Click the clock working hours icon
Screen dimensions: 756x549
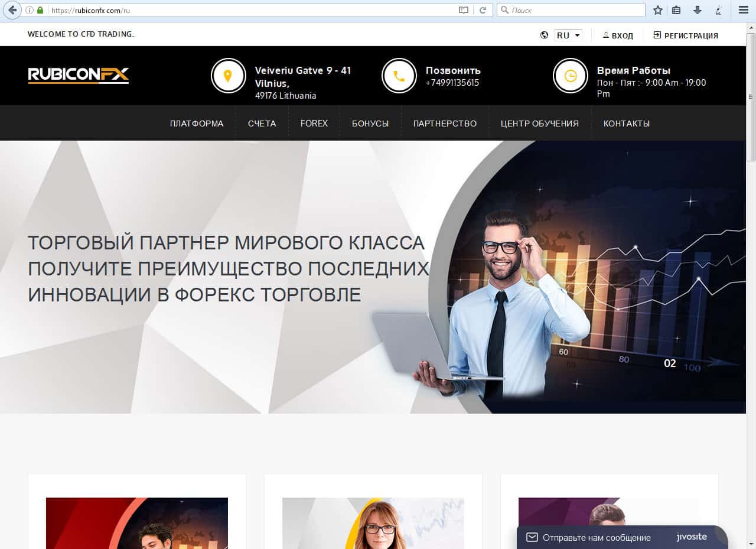[x=571, y=76]
